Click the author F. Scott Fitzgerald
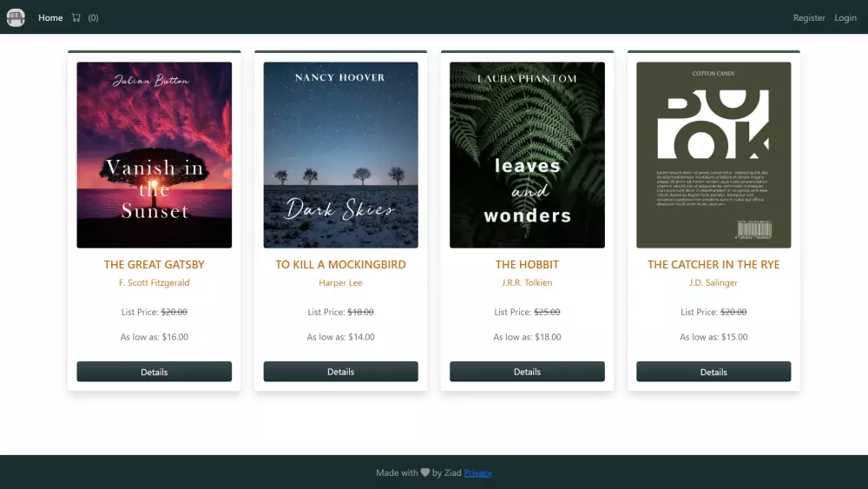This screenshot has height=489, width=868. pos(155,282)
